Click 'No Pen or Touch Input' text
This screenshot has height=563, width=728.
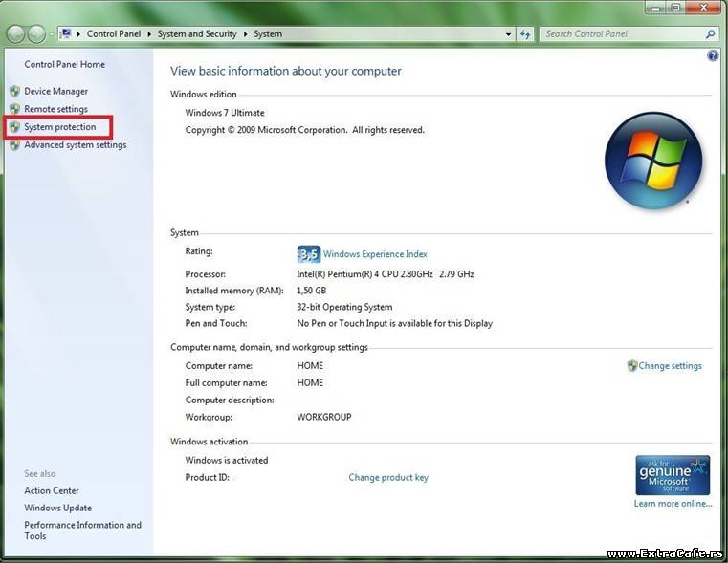tap(395, 323)
